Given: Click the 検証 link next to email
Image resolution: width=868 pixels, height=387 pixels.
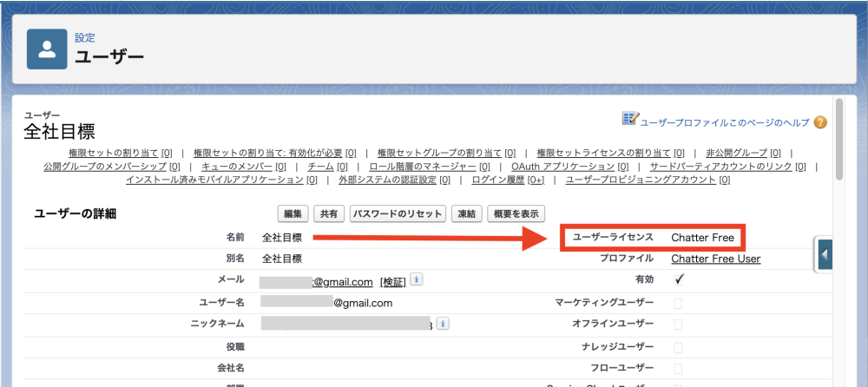Looking at the screenshot, I should (x=393, y=281).
